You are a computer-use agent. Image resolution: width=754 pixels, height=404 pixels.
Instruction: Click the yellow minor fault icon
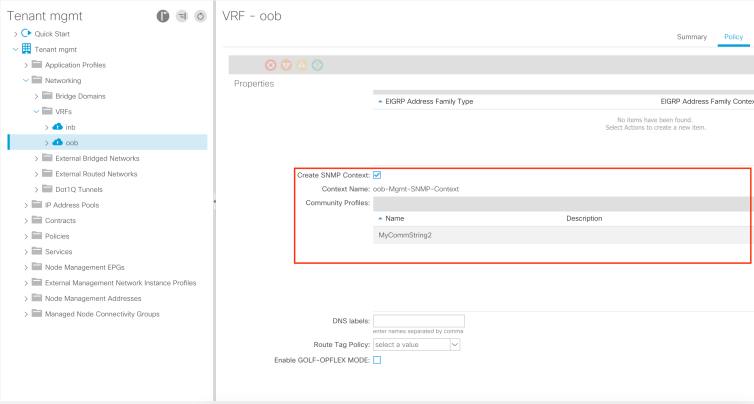tap(302, 65)
